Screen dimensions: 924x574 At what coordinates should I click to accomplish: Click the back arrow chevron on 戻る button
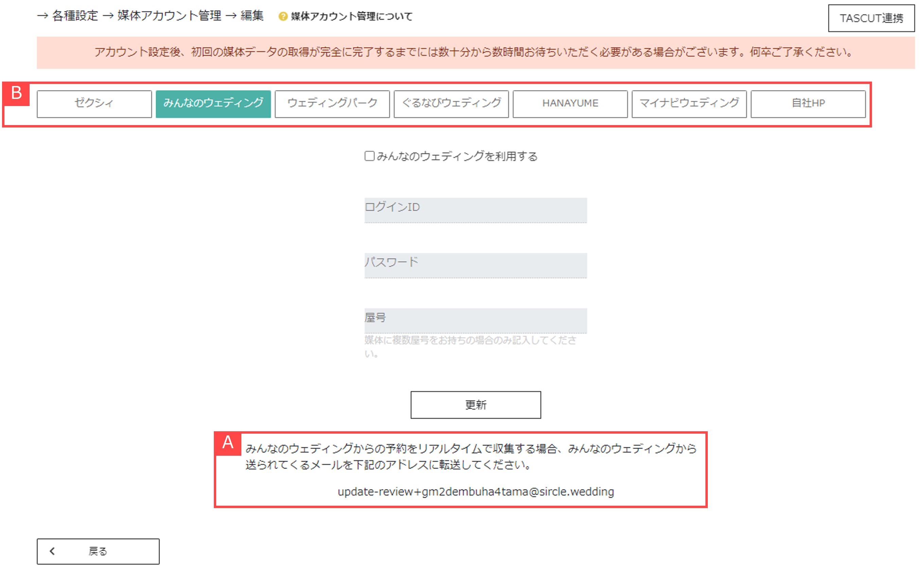point(53,551)
